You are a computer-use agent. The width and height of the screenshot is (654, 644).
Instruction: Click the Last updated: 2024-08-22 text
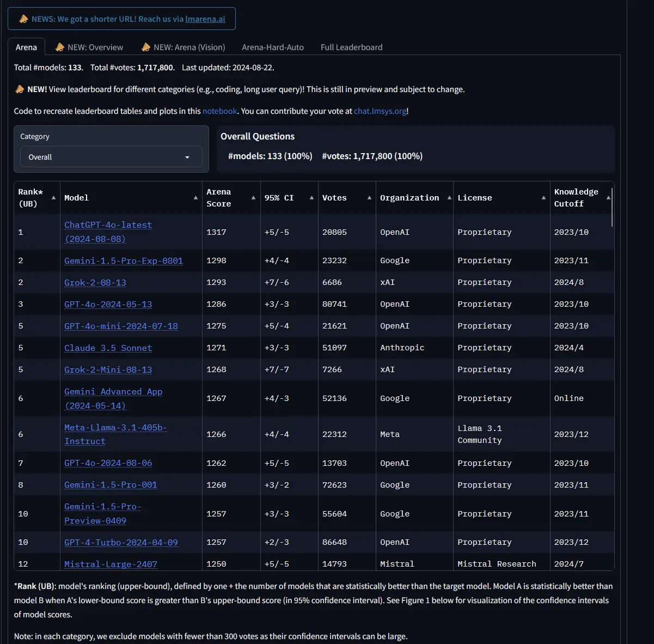tap(228, 68)
